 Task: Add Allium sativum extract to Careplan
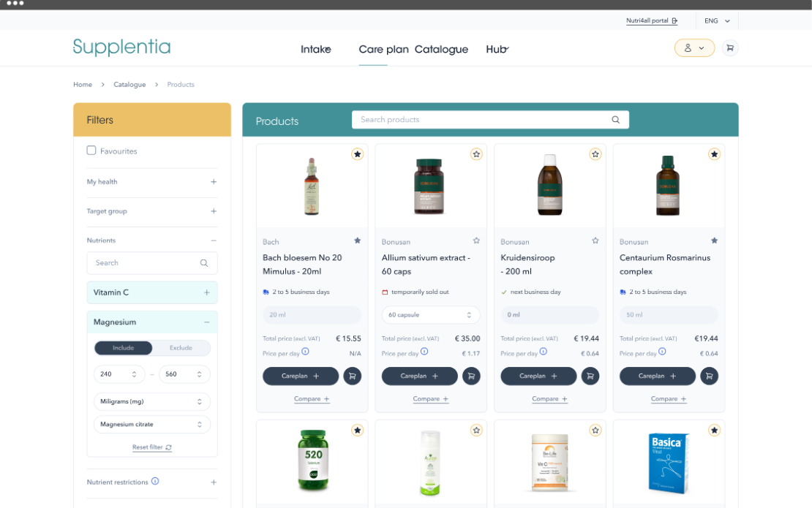pyautogui.click(x=420, y=376)
